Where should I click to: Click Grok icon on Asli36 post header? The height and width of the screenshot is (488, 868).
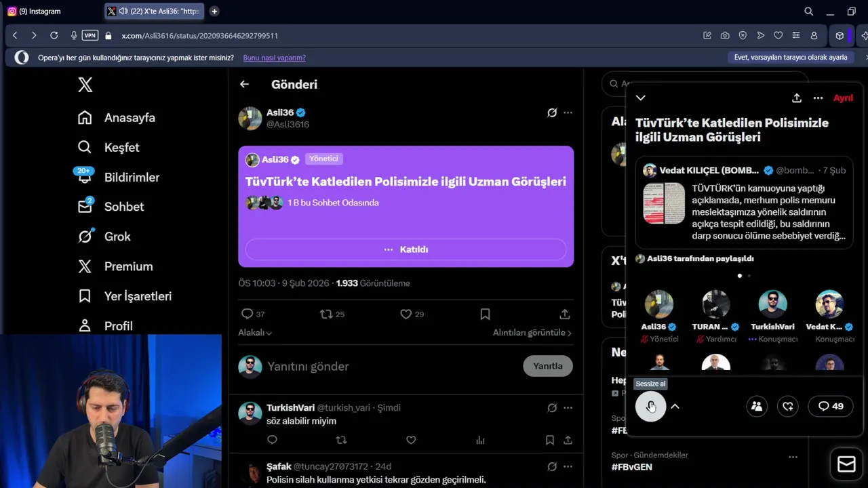[x=552, y=113]
